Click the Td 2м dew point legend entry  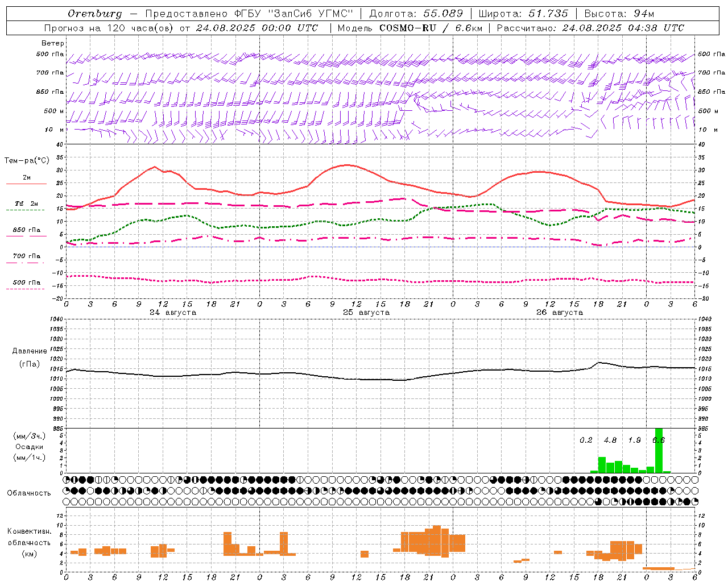coord(27,203)
